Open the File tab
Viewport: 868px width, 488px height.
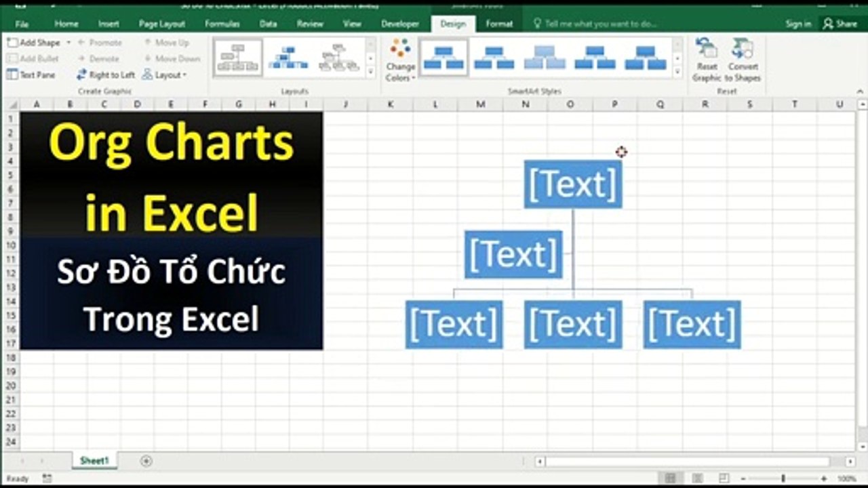(x=22, y=24)
